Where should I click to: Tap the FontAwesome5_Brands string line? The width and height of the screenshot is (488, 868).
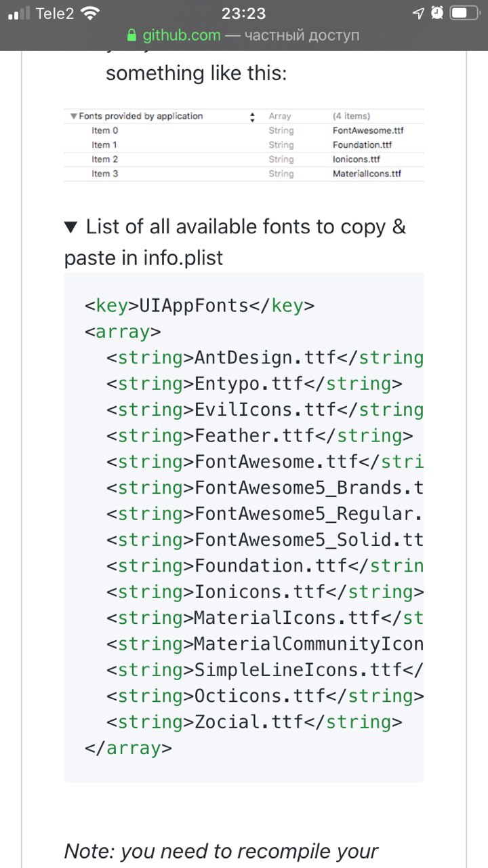(265, 488)
